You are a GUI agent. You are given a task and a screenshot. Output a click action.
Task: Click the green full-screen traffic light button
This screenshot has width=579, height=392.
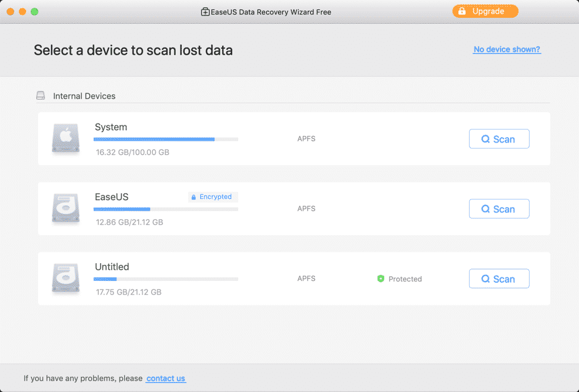click(x=34, y=11)
